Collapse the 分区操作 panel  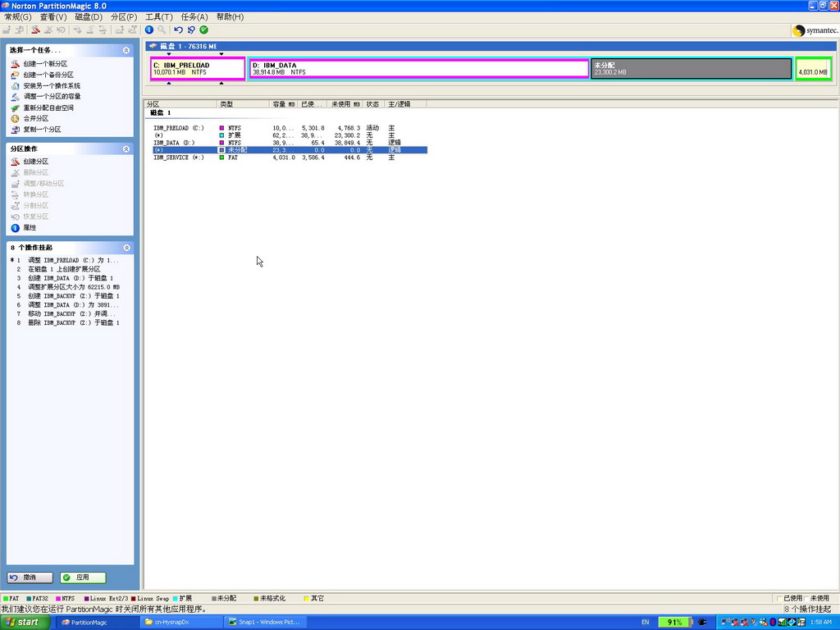126,149
